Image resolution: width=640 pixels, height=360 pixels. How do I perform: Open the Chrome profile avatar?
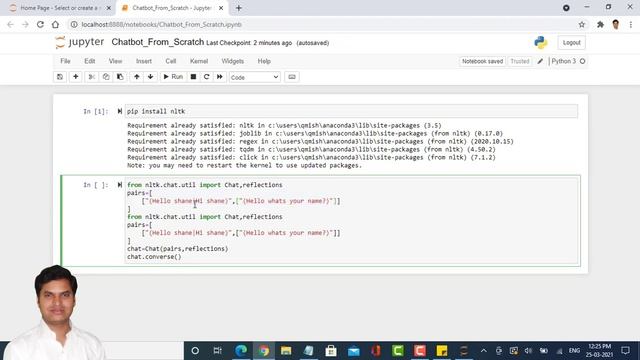coord(616,24)
